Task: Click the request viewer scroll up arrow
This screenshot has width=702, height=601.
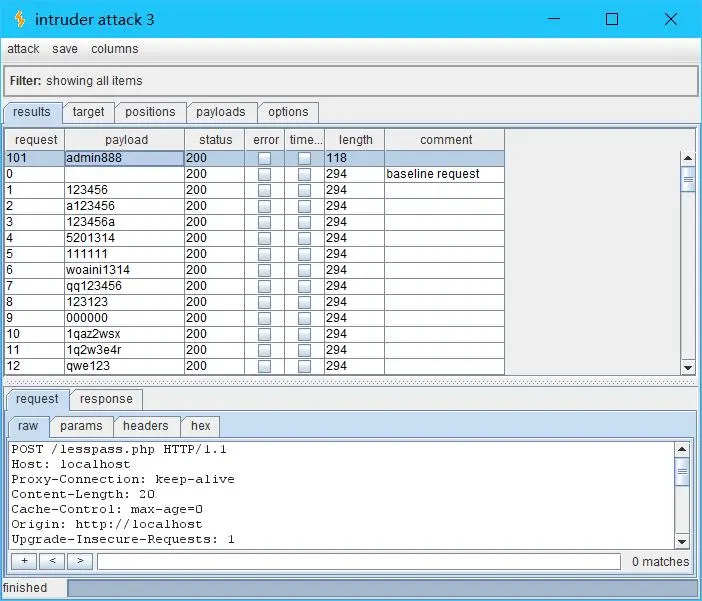Action: pyautogui.click(x=681, y=449)
